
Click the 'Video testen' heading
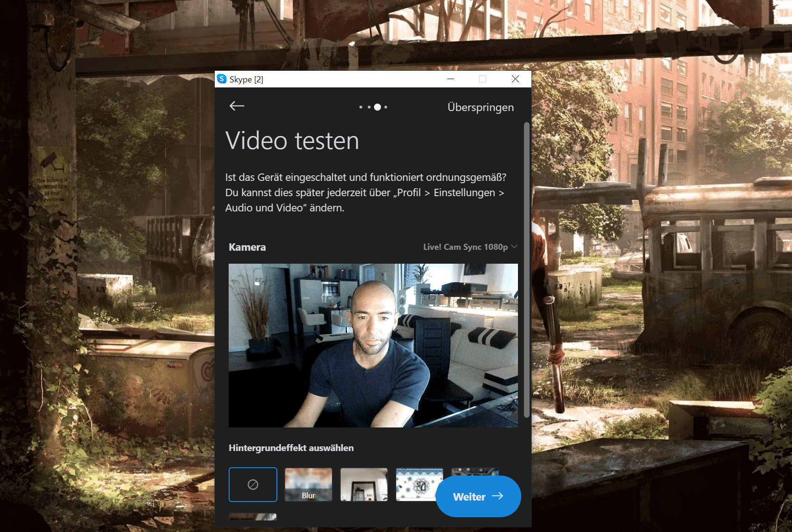[x=292, y=141]
